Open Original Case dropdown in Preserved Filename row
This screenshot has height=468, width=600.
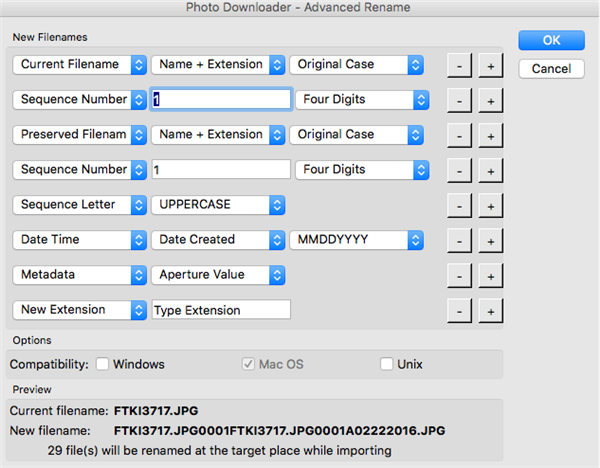[x=357, y=135]
